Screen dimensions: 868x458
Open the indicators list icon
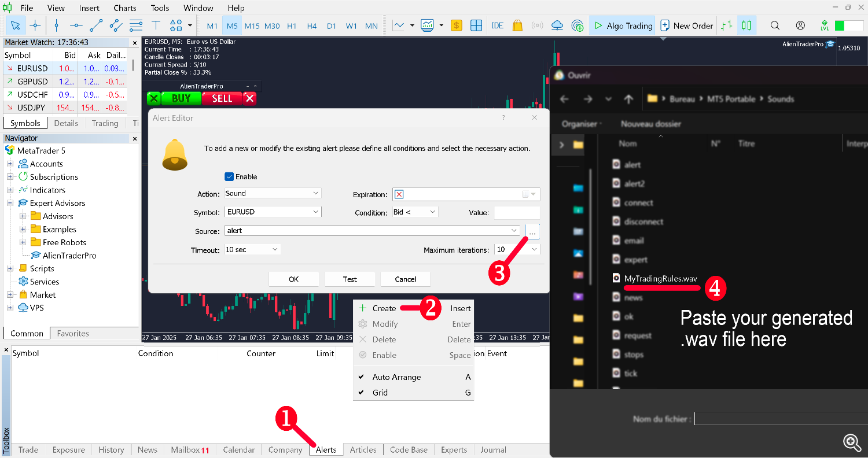pos(428,25)
